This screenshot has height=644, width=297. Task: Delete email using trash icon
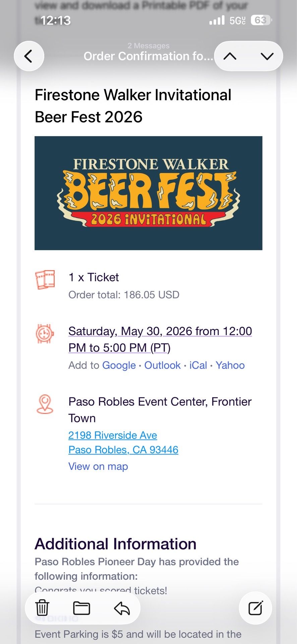point(42,608)
